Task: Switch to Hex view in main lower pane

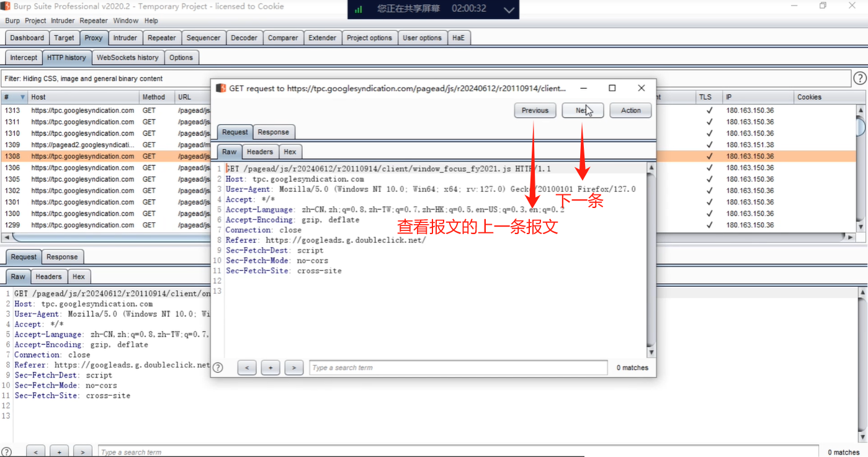Action: (x=79, y=277)
